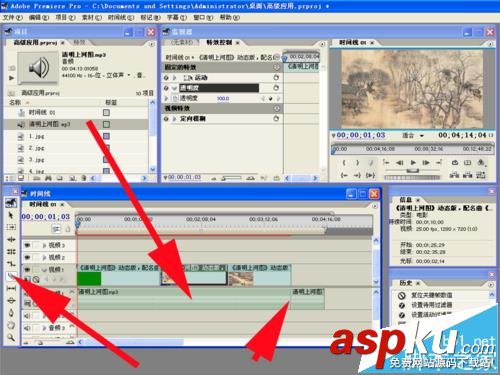Step back one frame in monitor
Screen dimensions: 500x375
[400, 163]
